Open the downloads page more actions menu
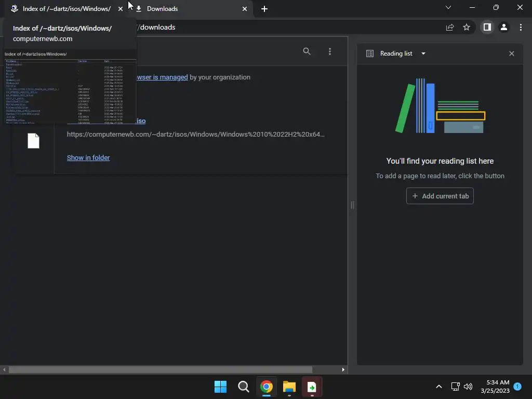 point(330,51)
